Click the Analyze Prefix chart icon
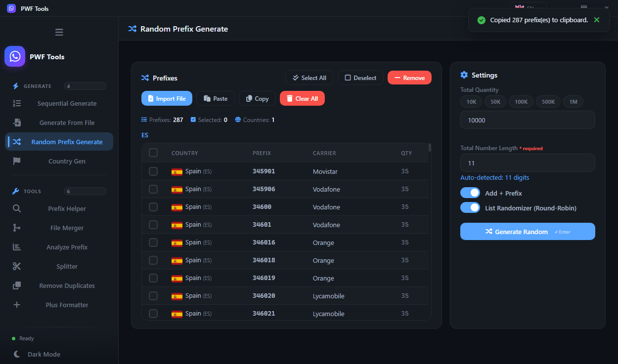This screenshot has height=364, width=618. point(17,247)
